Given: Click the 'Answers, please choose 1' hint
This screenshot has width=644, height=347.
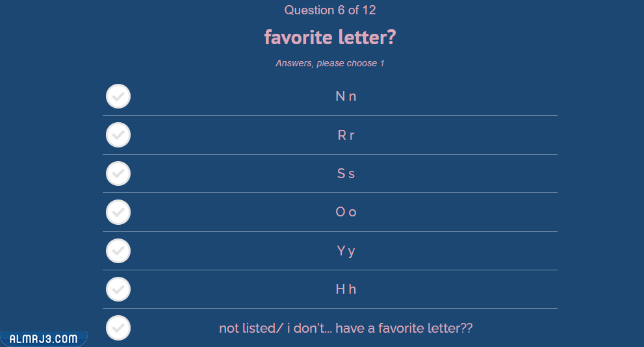Looking at the screenshot, I should (x=330, y=63).
